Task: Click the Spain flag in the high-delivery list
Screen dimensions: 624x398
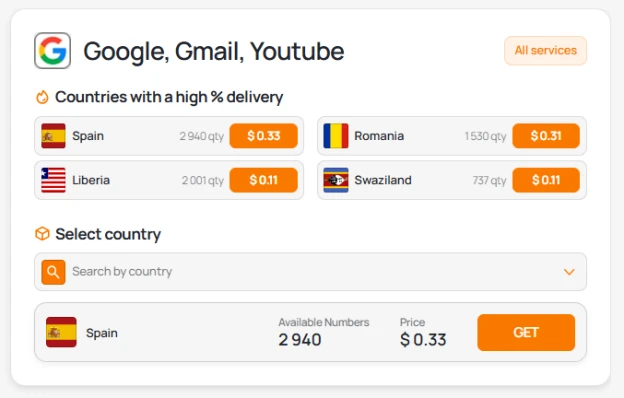Action: point(53,136)
